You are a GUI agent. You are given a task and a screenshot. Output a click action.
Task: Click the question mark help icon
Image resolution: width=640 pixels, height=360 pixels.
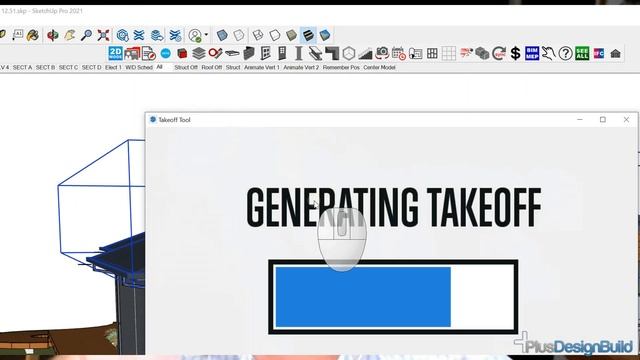point(565,53)
